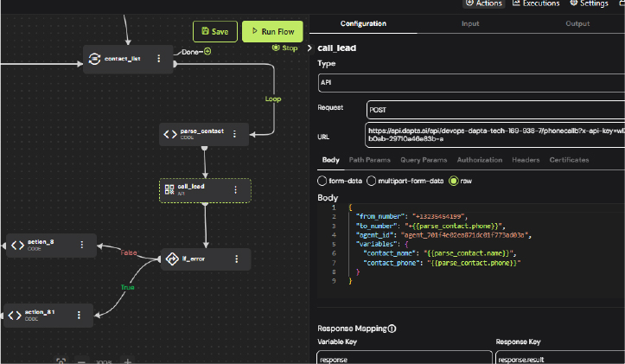Open the Request method dropdown showing POST
625x364 pixels.
[x=494, y=110]
